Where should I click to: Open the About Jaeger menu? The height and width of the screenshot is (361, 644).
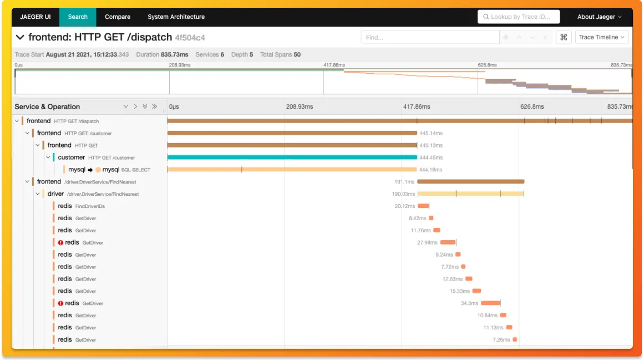599,17
